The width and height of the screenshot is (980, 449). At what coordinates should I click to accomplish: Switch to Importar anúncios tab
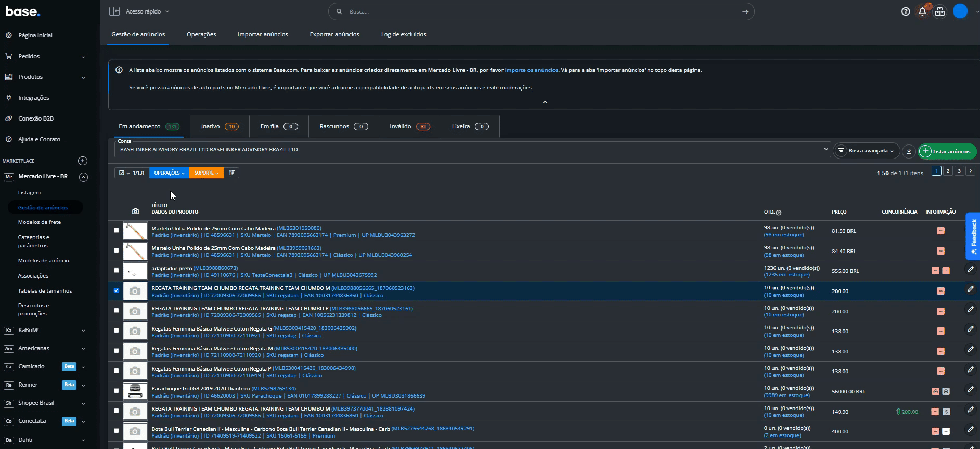pyautogui.click(x=263, y=34)
